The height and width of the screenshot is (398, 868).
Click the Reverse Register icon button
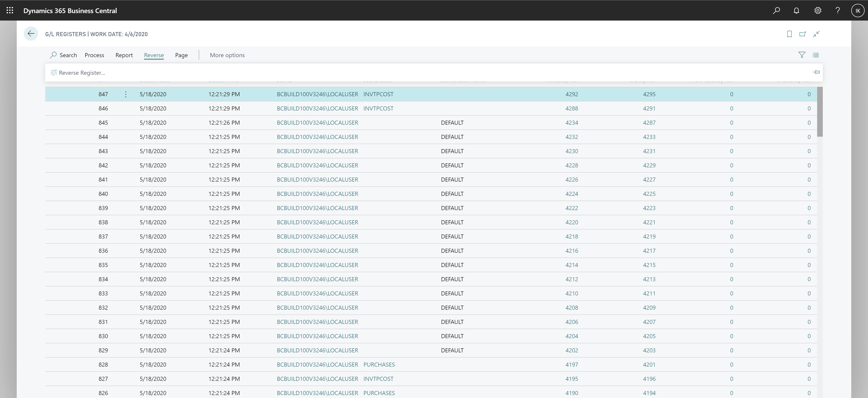[x=54, y=72]
